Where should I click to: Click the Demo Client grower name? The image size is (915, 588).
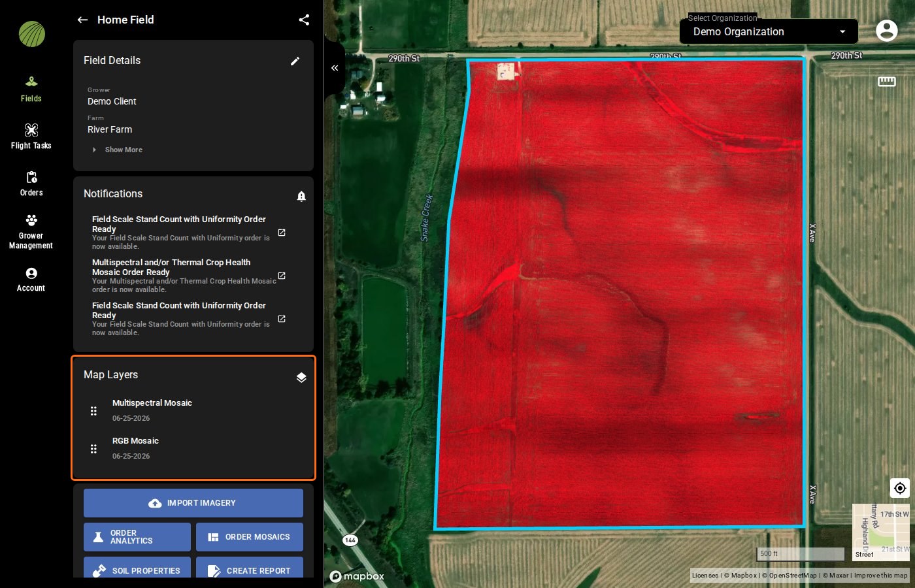(x=112, y=101)
